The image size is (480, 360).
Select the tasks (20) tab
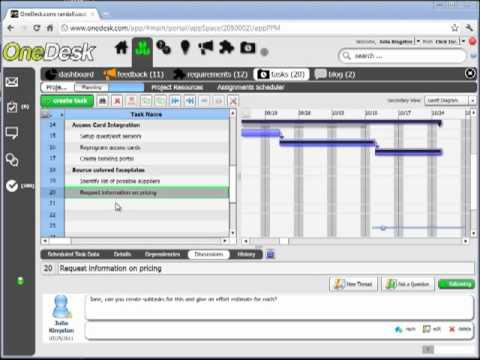(282, 74)
